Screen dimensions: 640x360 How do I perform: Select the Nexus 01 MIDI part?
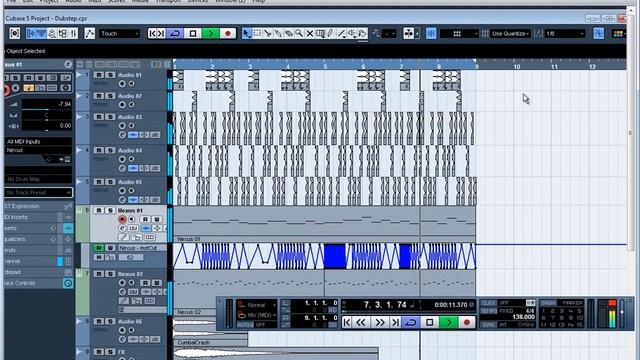(324, 224)
